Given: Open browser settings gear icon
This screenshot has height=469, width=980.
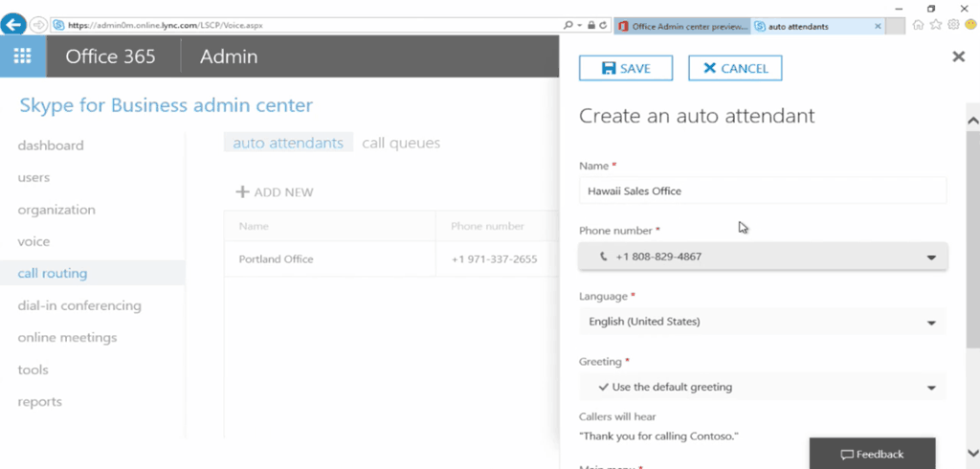Looking at the screenshot, I should [952, 25].
